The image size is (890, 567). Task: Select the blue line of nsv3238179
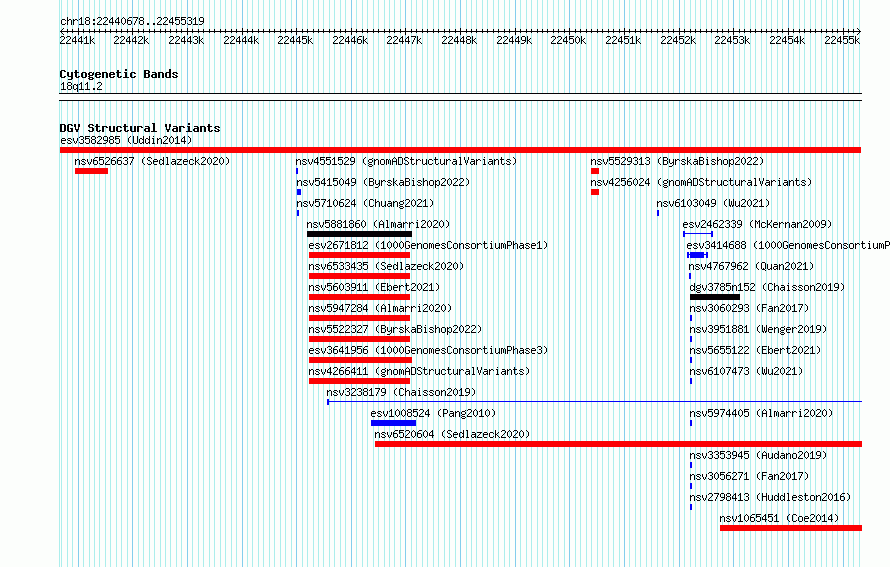tap(594, 402)
